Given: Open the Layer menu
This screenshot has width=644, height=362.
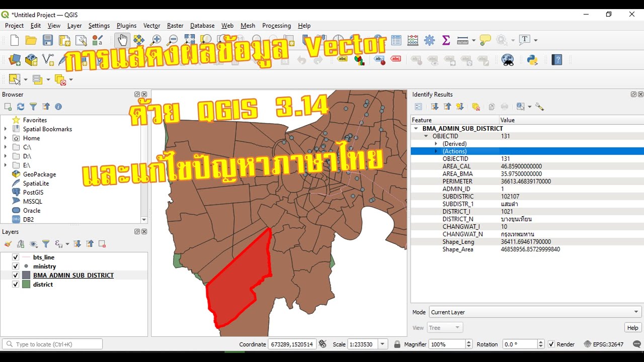Looking at the screenshot, I should click(74, 26).
